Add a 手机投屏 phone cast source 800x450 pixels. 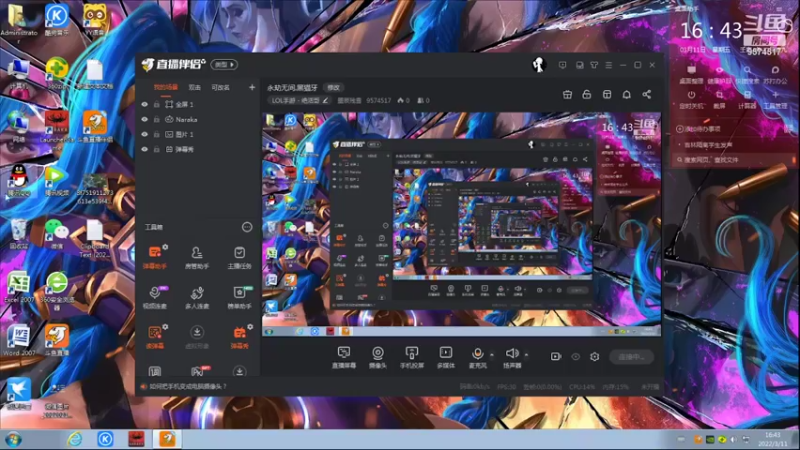click(412, 357)
